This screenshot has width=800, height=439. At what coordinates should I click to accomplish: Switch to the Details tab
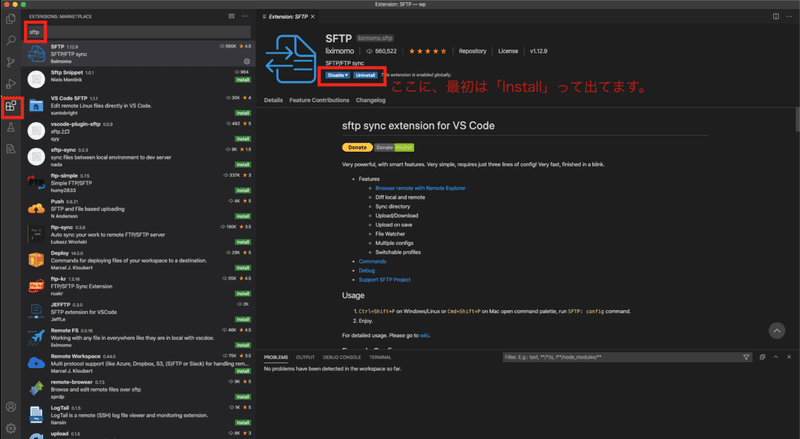tap(273, 100)
